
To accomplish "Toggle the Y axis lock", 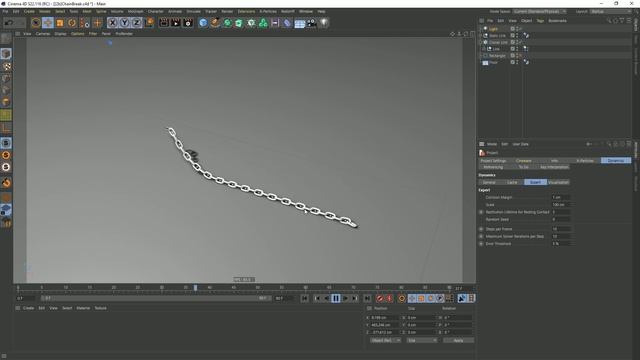I will tap(124, 23).
